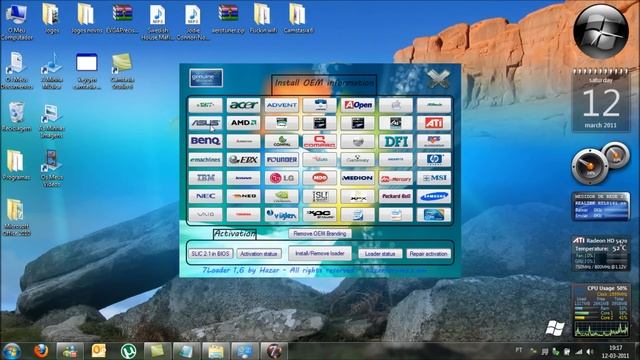Check SLIC 2.1 in BIOS
This screenshot has height=360, width=640.
pos(210,253)
